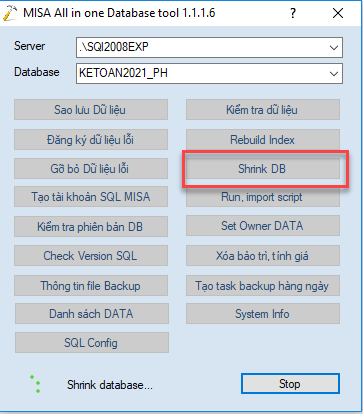Image resolution: width=363 pixels, height=414 pixels.
Task: Open Thông tin file Backup
Action: tap(91, 286)
